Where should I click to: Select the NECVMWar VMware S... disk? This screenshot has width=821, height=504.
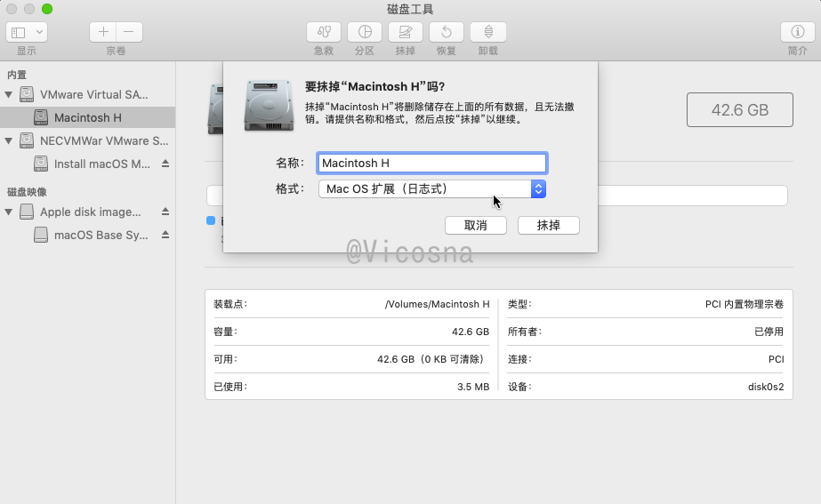(x=104, y=140)
